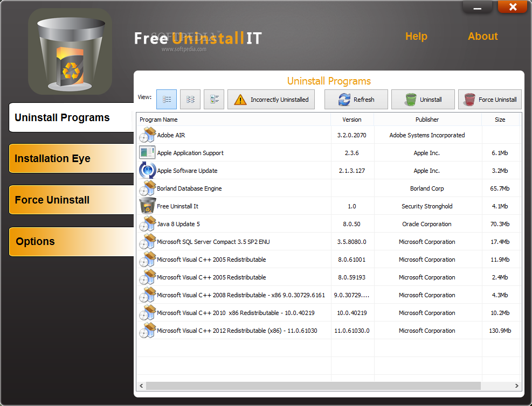Sort by Program Name column header
Image resolution: width=532 pixels, height=406 pixels.
[233, 120]
